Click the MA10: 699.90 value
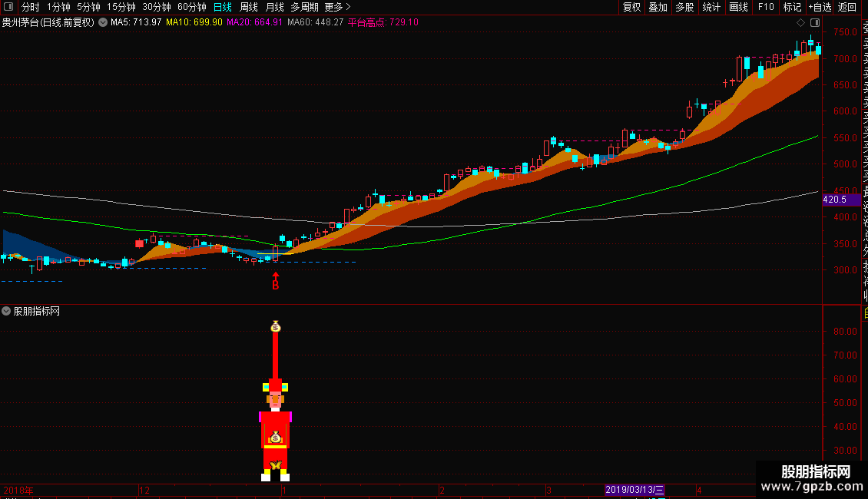868x499 pixels. point(194,23)
